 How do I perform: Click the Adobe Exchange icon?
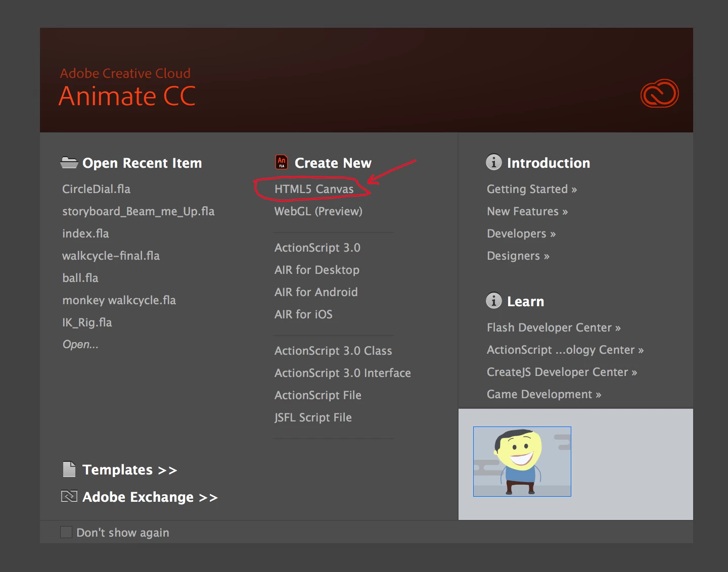pyautogui.click(x=69, y=496)
